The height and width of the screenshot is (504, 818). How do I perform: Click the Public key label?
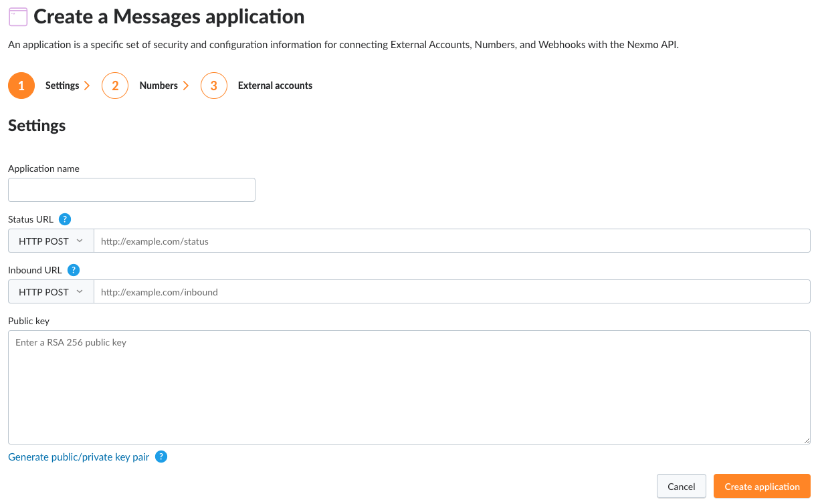click(x=29, y=321)
